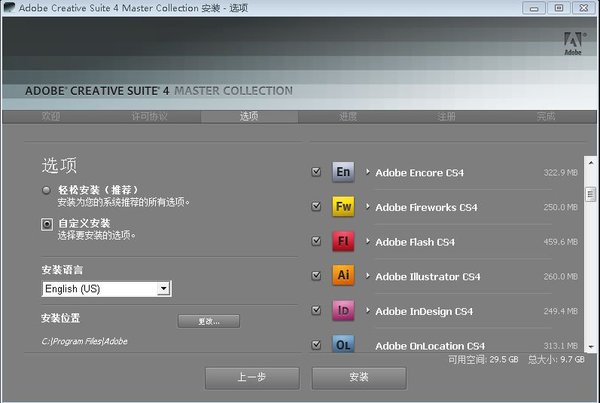Expand Adobe Flash CS4 components
The width and height of the screenshot is (600, 403).
[367, 241]
